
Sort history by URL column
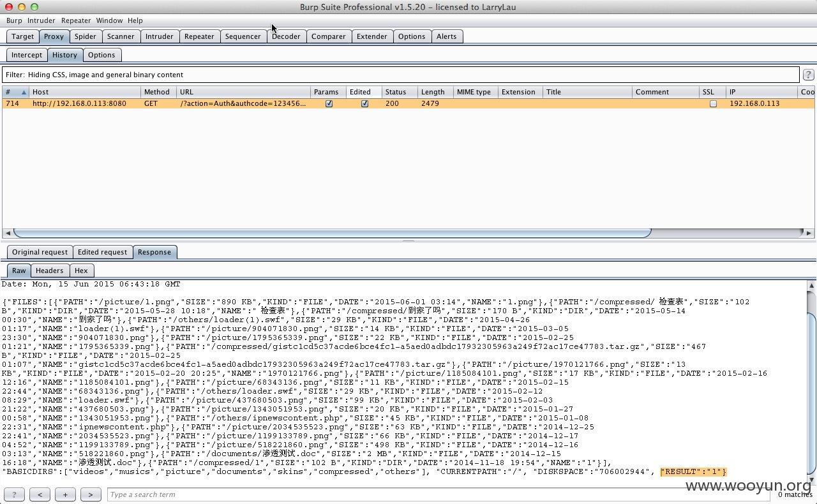point(244,92)
